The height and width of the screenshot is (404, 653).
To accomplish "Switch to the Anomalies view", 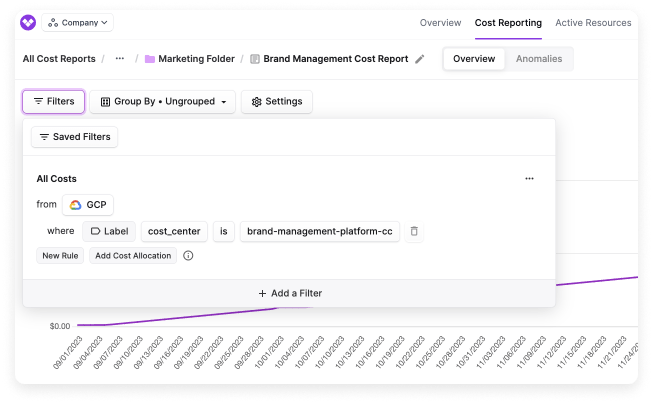I will coord(538,59).
